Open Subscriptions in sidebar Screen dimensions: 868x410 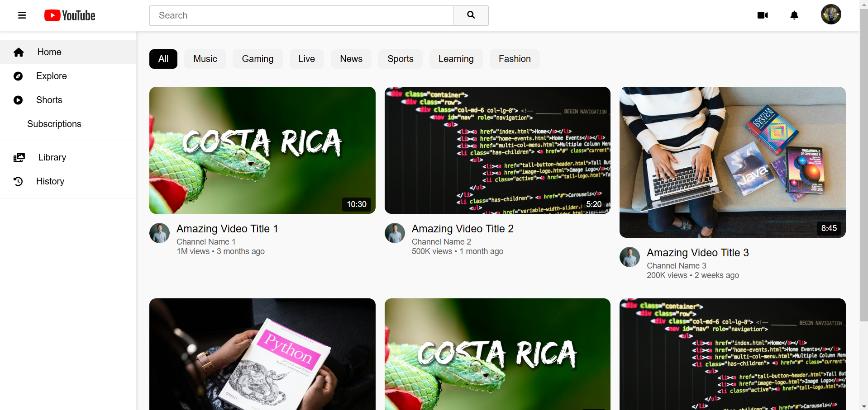point(68,124)
